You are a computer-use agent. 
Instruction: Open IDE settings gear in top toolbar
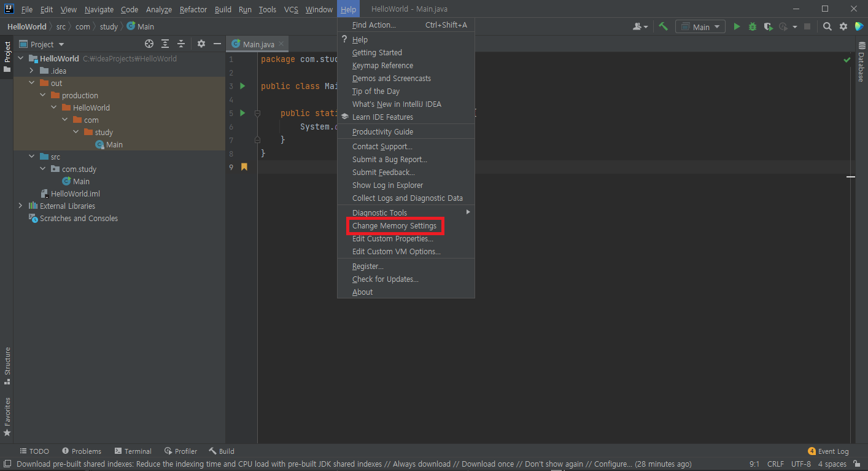[x=843, y=26]
